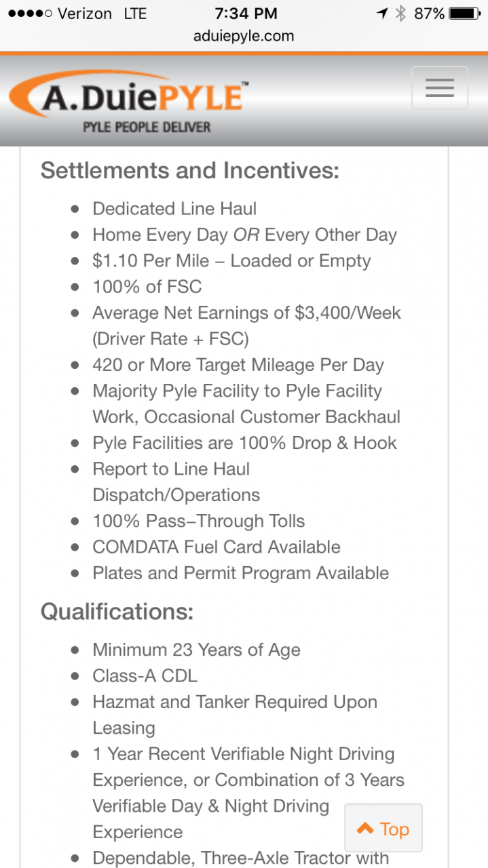This screenshot has height=868, width=488.
Task: Tap the location services arrow icon
Action: point(383,13)
